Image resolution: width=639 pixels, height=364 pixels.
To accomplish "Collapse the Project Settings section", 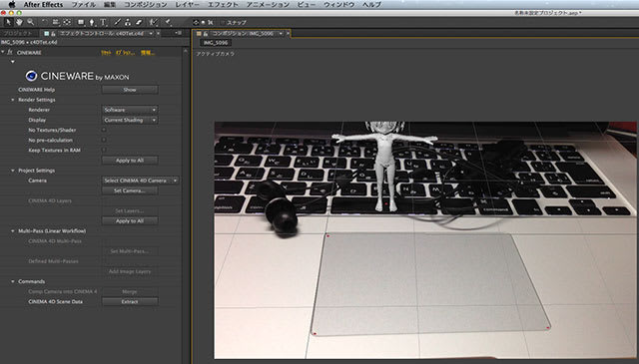I will (13, 171).
